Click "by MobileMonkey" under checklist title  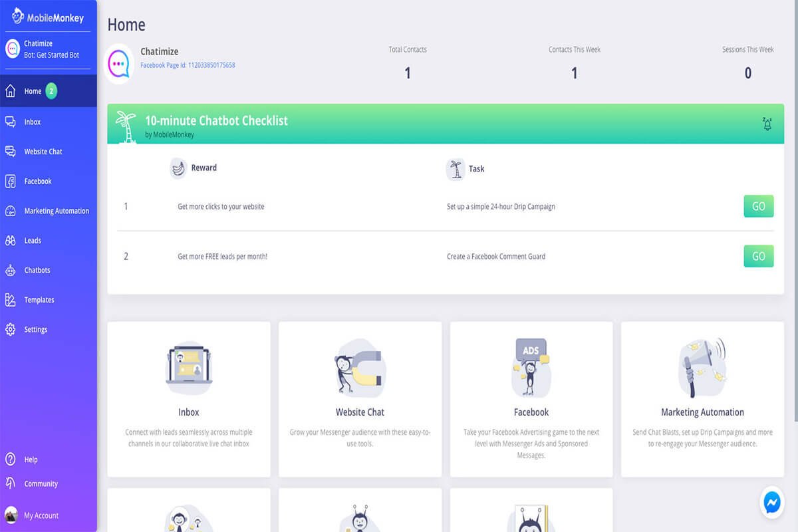170,135
